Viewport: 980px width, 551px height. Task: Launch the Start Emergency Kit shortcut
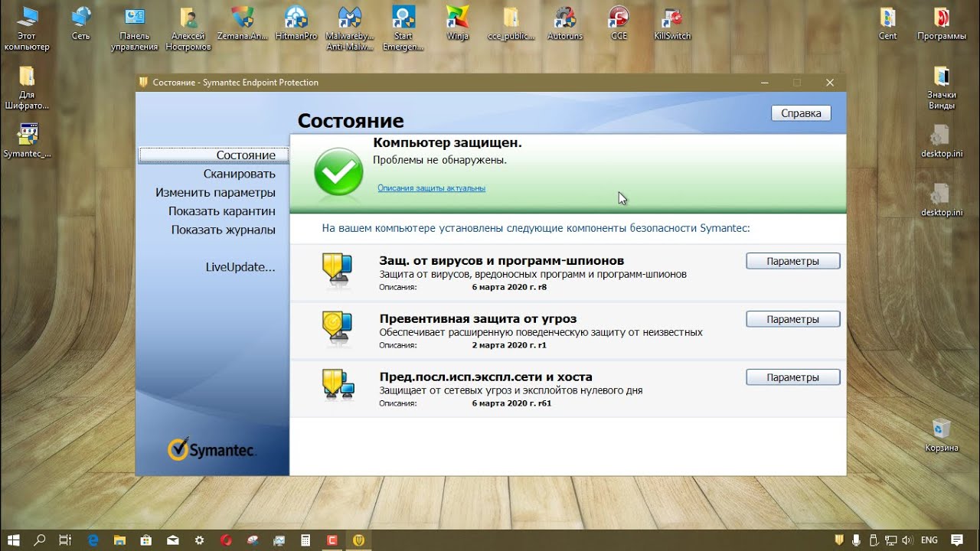pos(403,28)
